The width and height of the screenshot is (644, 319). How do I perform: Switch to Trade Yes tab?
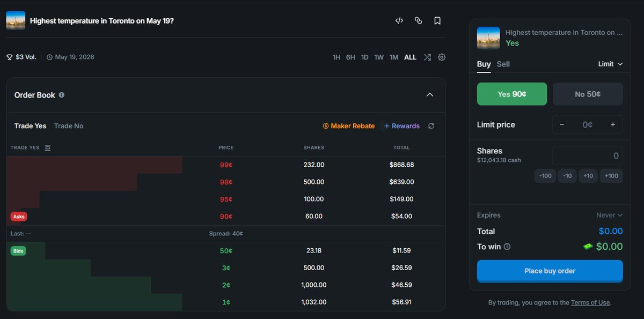pyautogui.click(x=30, y=126)
